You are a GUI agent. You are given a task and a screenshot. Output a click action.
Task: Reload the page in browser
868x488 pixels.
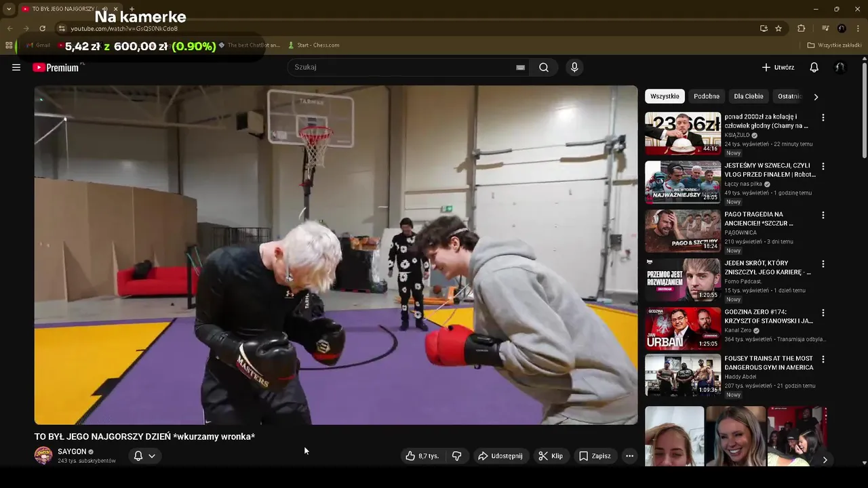42,28
